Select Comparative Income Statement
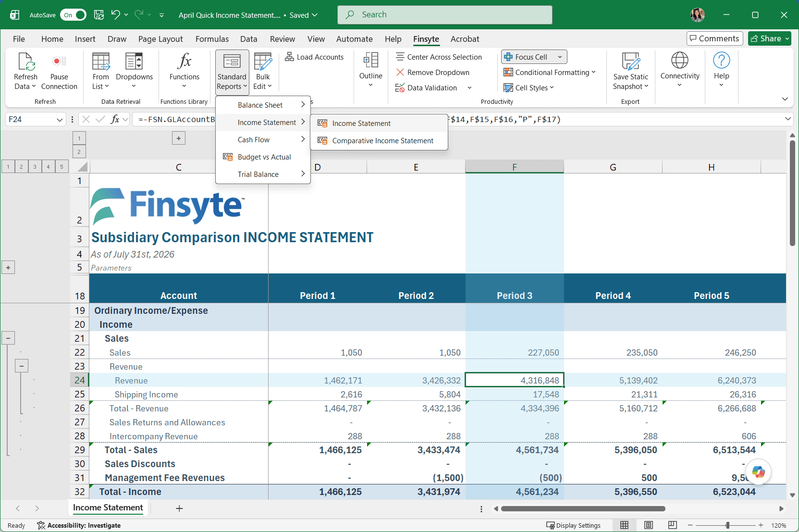 tap(379, 141)
